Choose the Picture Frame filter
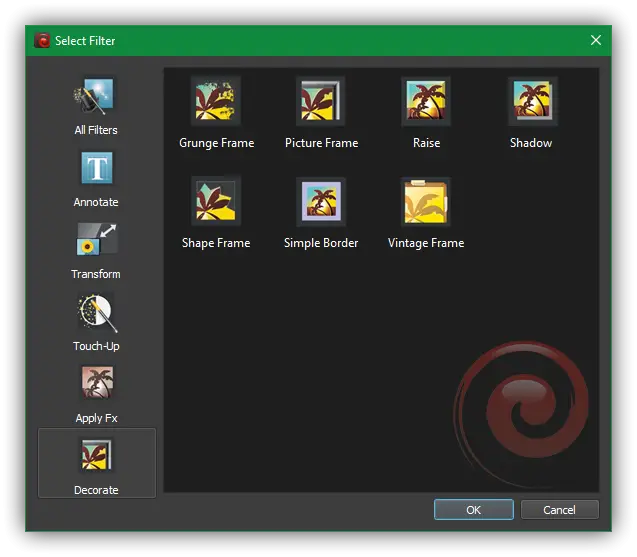The width and height of the screenshot is (637, 557). (x=321, y=102)
